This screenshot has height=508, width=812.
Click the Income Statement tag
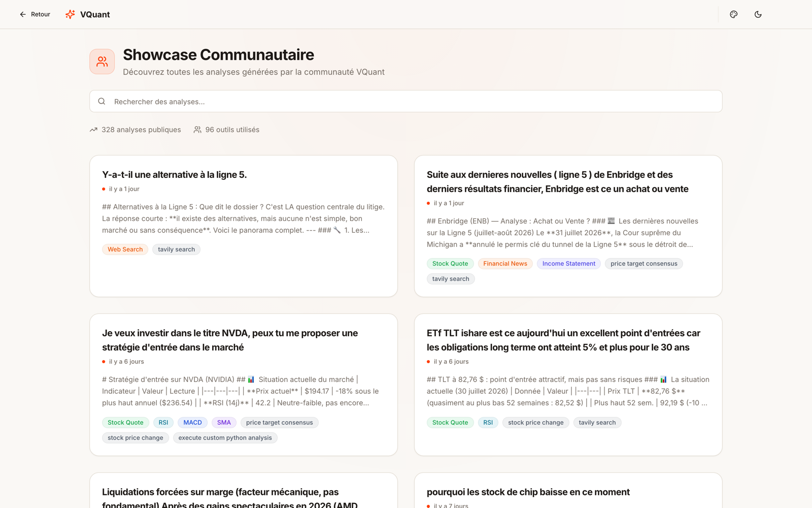569,264
